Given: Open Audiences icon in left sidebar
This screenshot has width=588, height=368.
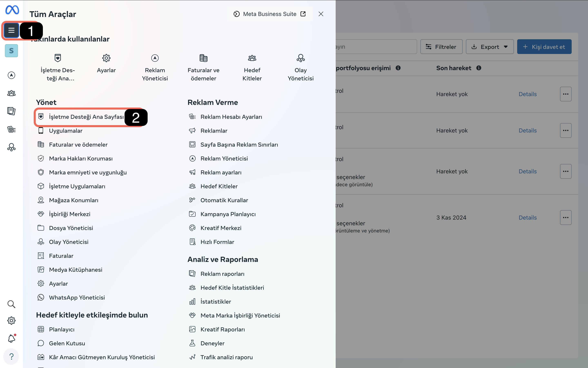Looking at the screenshot, I should point(11,93).
